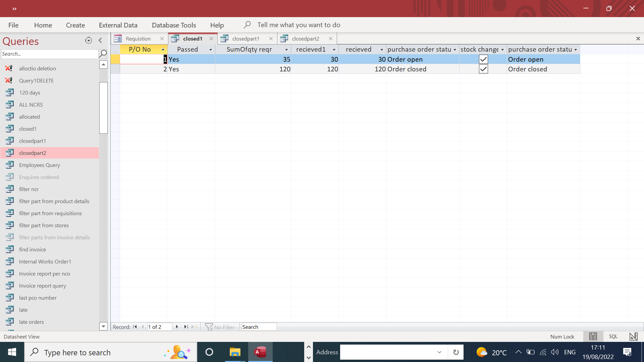Toggle stock change checkbox for Order open row
This screenshot has height=362, width=644.
point(483,59)
